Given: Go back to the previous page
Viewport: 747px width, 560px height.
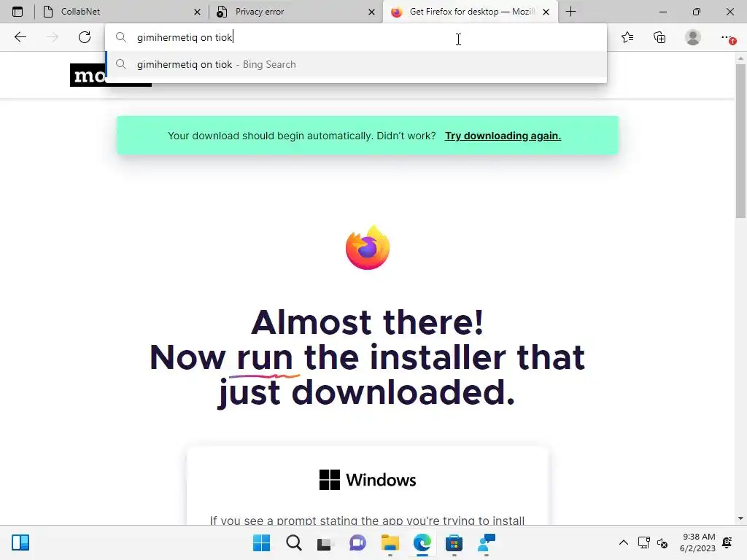Looking at the screenshot, I should pyautogui.click(x=20, y=37).
